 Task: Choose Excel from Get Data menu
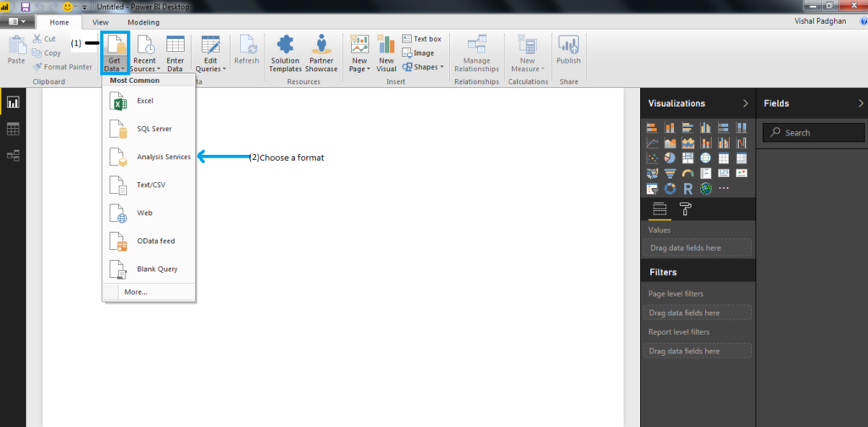[144, 101]
